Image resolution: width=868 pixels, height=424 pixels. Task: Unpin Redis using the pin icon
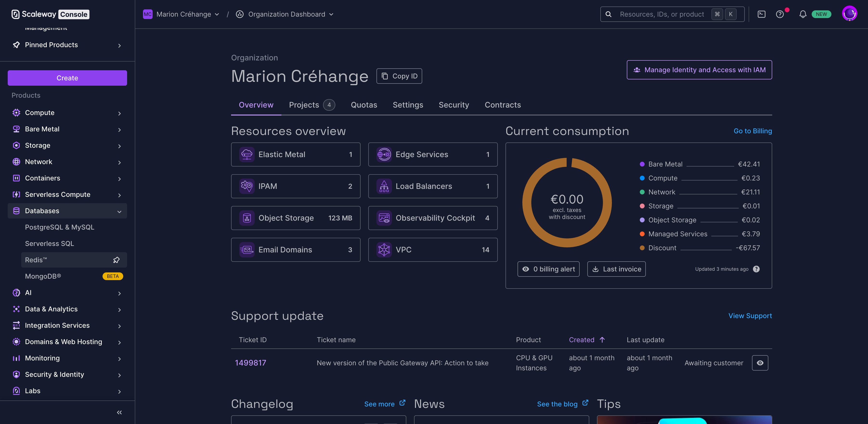coord(116,260)
